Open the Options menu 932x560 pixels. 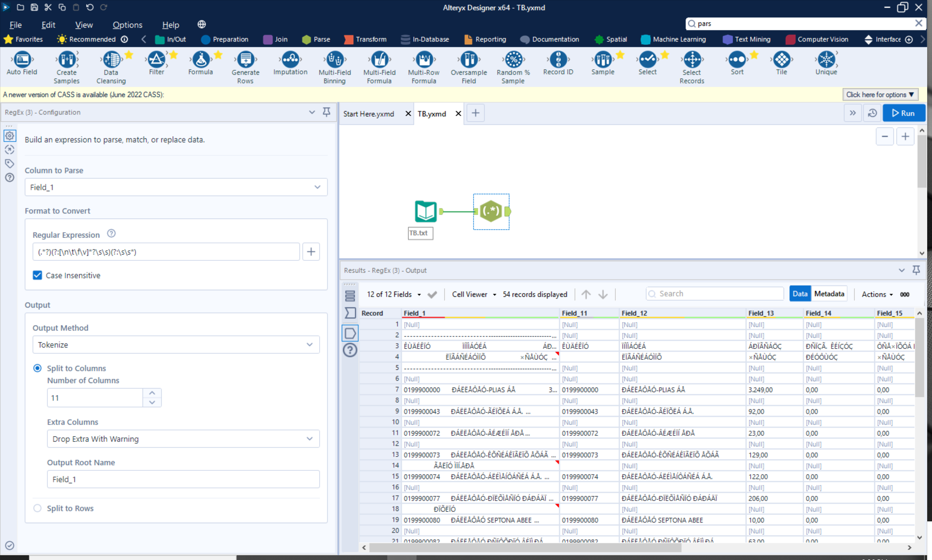pos(127,25)
